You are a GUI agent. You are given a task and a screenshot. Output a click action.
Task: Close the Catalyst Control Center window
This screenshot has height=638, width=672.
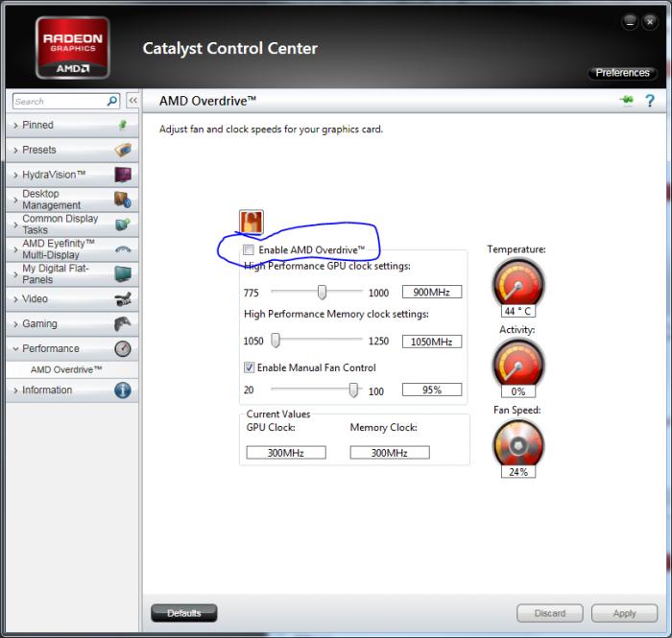[x=650, y=22]
